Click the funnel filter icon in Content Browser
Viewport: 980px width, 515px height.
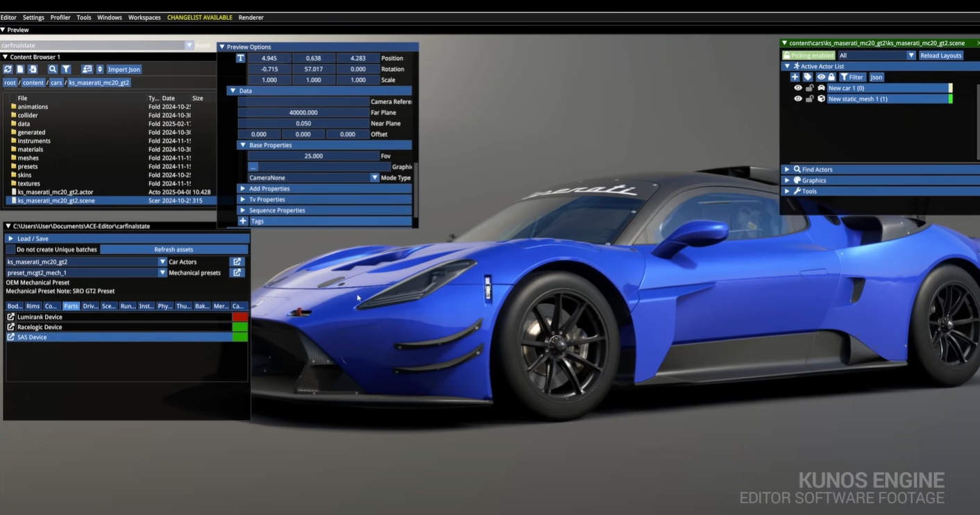click(x=66, y=69)
